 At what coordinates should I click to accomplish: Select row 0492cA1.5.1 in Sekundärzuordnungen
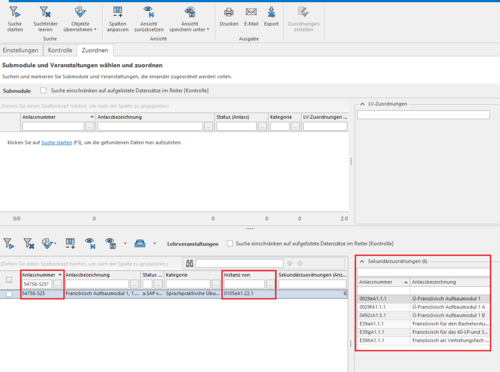pos(424,315)
